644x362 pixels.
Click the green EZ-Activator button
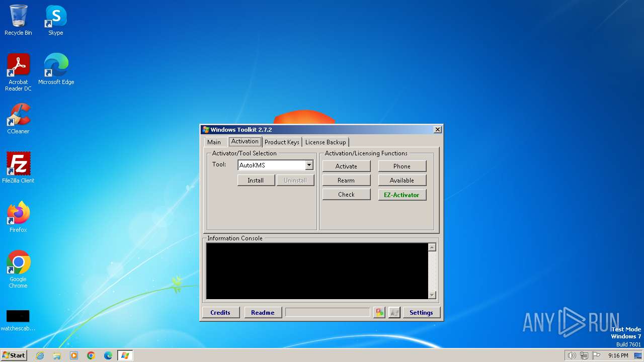tap(402, 195)
